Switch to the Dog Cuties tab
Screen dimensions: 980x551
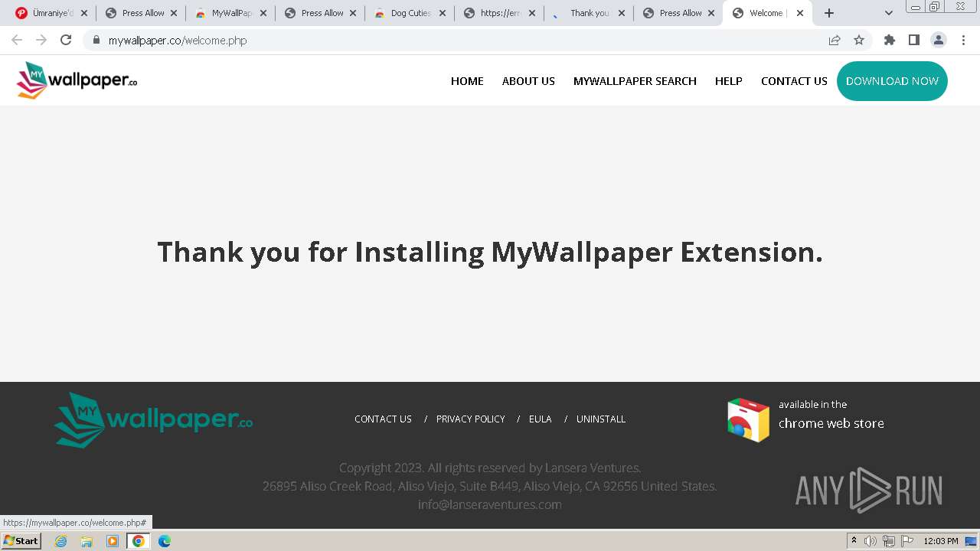click(x=410, y=13)
